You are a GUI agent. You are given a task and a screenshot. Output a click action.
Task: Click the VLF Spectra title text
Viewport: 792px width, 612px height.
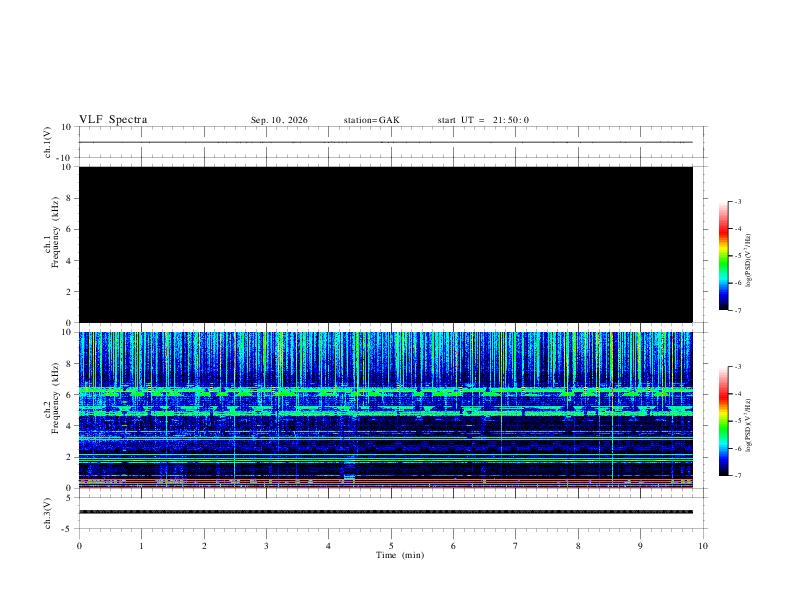(113, 120)
